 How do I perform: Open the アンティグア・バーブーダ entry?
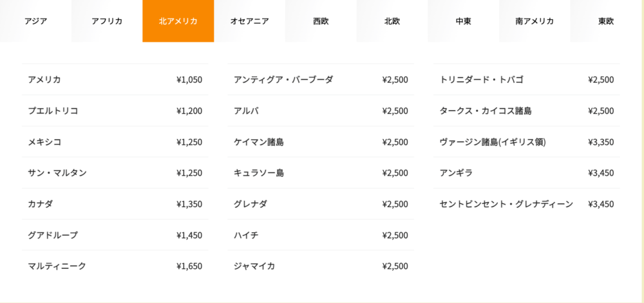321,80
